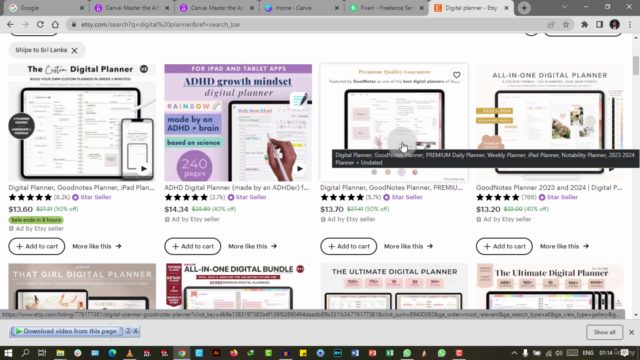Close the downloads bar
640x360 pixels.
click(x=631, y=332)
